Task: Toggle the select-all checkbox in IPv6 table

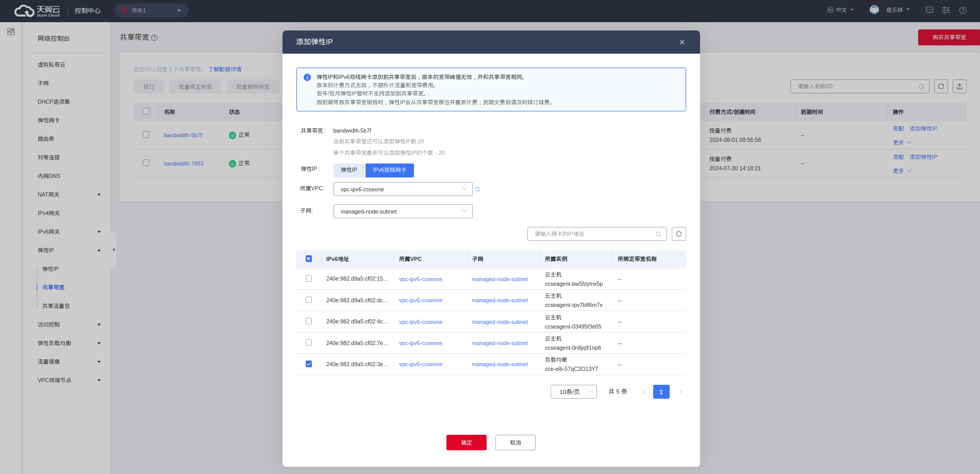Action: coord(309,259)
